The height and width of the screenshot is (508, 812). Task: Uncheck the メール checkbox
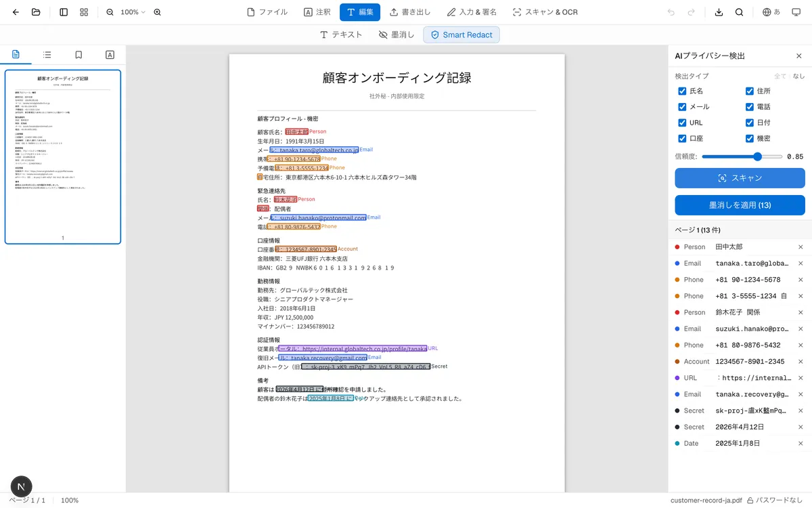tap(682, 107)
